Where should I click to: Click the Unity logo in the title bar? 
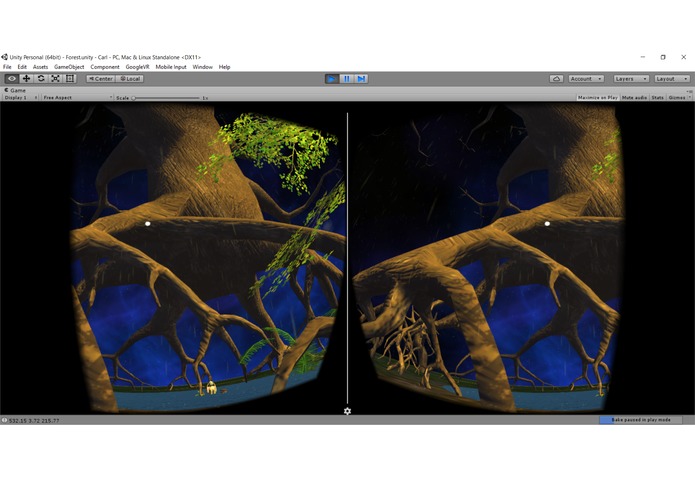(x=4, y=57)
